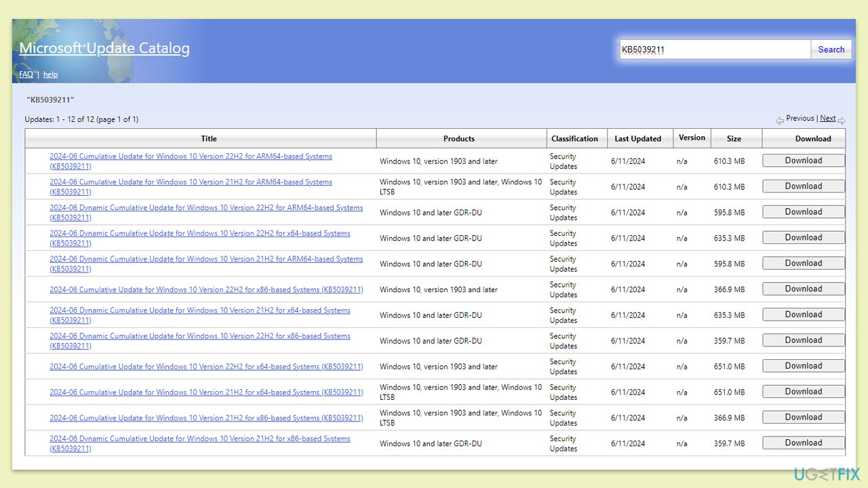
Task: Click the 651.0 MB size in 22H2 x64 Cumulative row
Action: coord(729,367)
